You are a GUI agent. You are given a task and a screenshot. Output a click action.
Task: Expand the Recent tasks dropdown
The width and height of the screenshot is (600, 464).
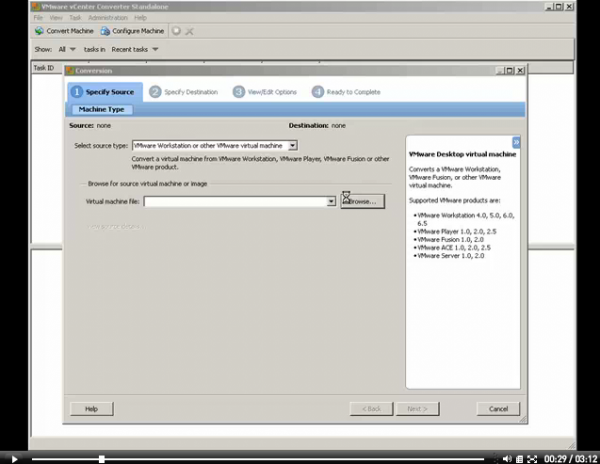click(x=155, y=48)
